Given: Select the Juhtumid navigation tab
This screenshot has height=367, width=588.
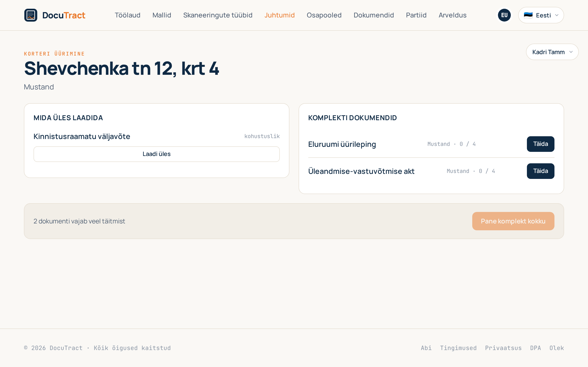Looking at the screenshot, I should [x=280, y=15].
